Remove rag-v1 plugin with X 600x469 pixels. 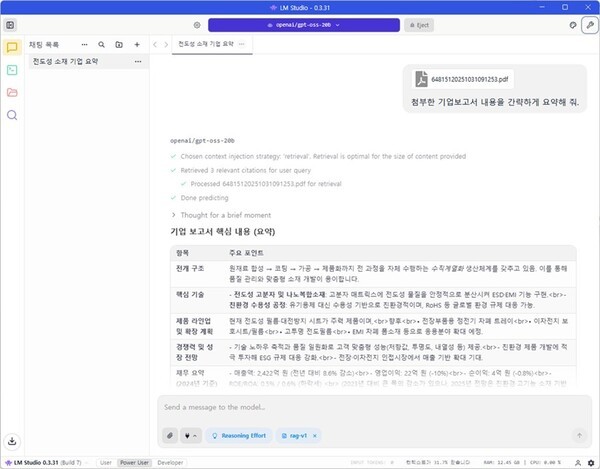pyautogui.click(x=315, y=436)
